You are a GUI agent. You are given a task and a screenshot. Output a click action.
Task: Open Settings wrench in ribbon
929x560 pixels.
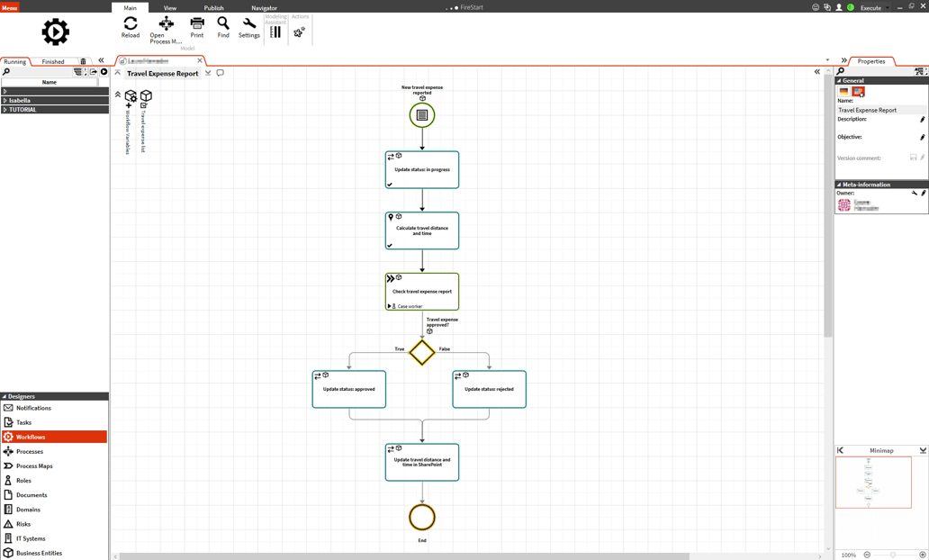pos(248,26)
